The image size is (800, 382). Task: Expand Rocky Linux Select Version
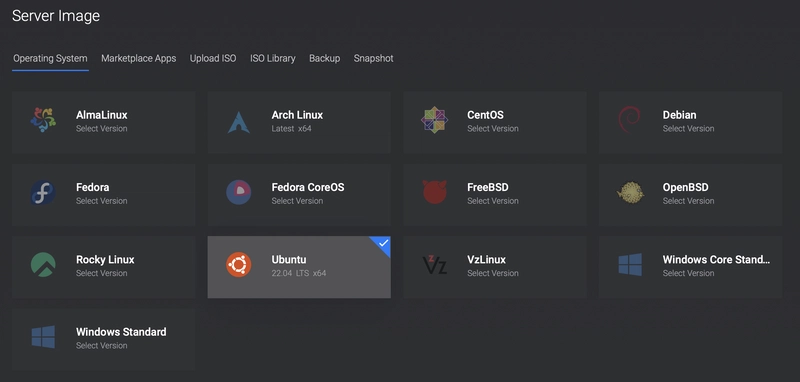(102, 273)
